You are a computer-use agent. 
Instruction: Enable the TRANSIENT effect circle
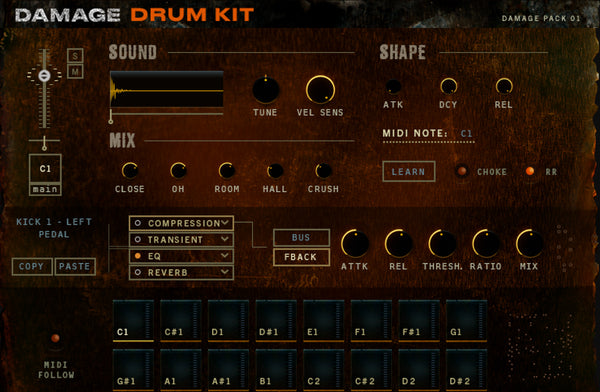click(x=138, y=240)
